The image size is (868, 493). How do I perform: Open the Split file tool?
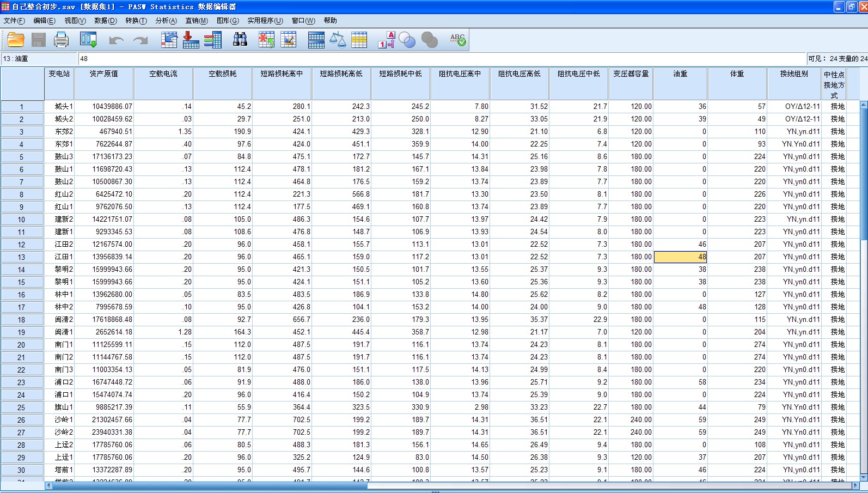point(316,40)
